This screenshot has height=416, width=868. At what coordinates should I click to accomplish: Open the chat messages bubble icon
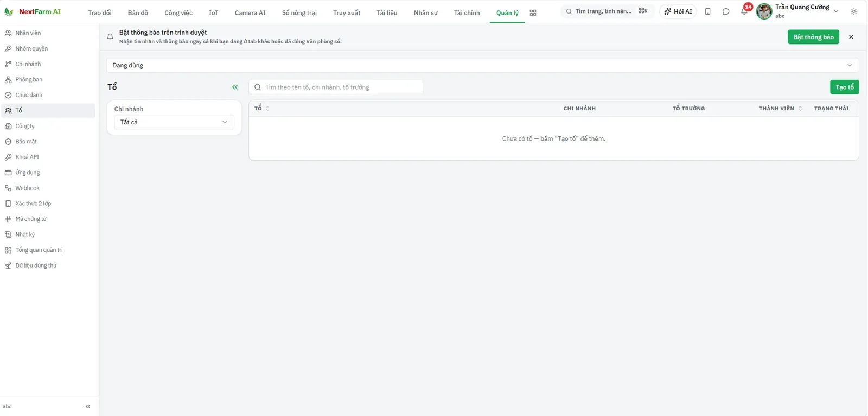pyautogui.click(x=726, y=11)
